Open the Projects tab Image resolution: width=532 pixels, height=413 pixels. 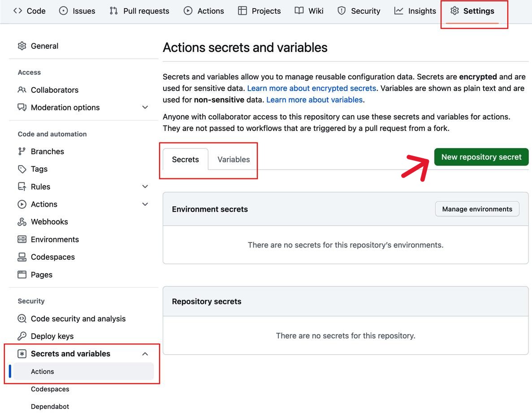tap(260, 11)
